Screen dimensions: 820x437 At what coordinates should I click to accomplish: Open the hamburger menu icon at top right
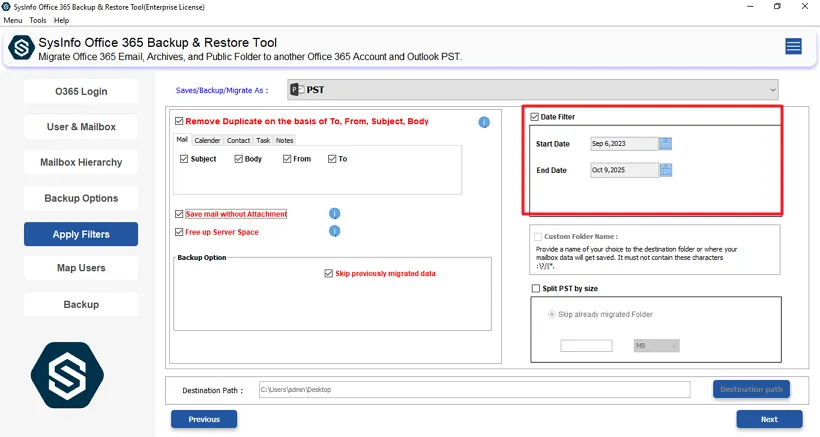click(x=793, y=46)
